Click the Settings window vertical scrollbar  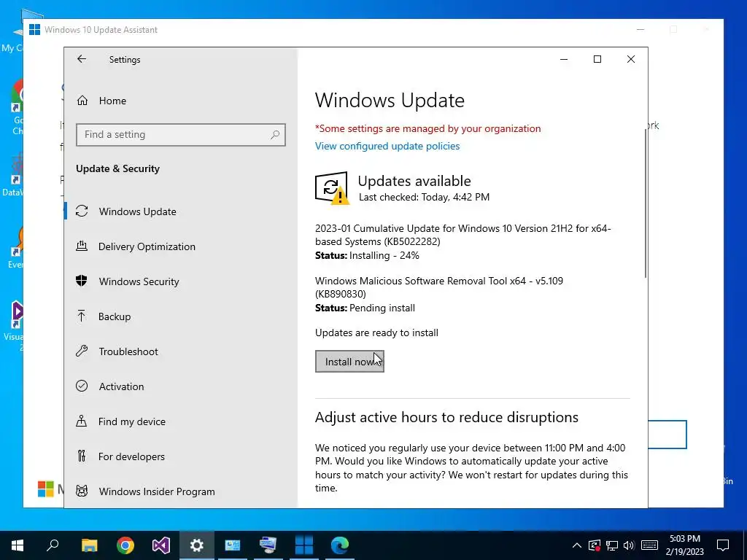click(646, 205)
